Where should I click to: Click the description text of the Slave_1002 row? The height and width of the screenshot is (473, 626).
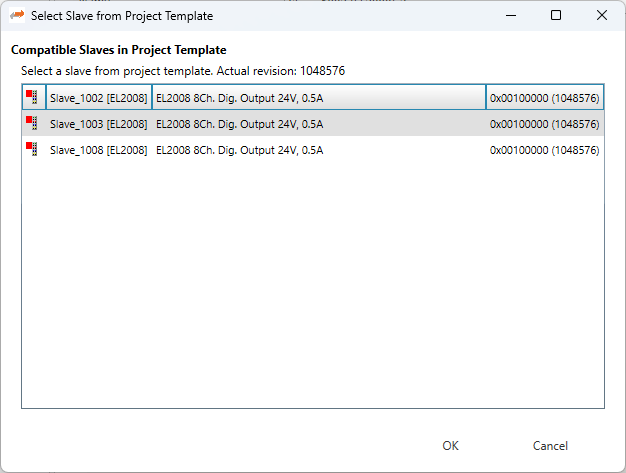[x=239, y=98]
